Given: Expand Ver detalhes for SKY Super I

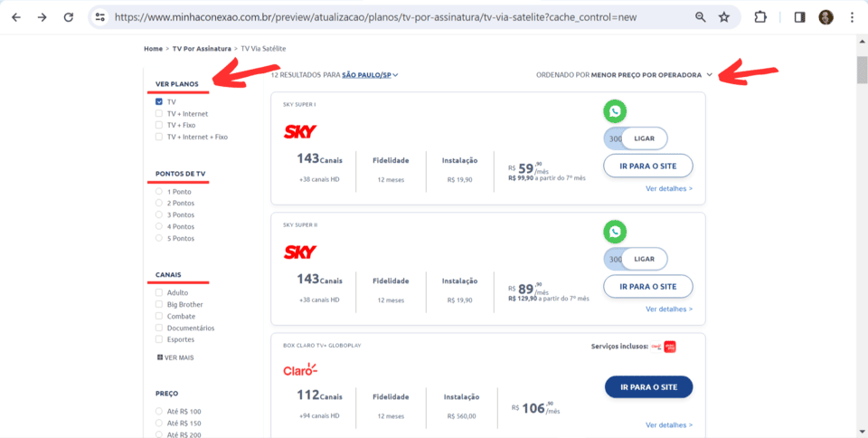Looking at the screenshot, I should 669,188.
